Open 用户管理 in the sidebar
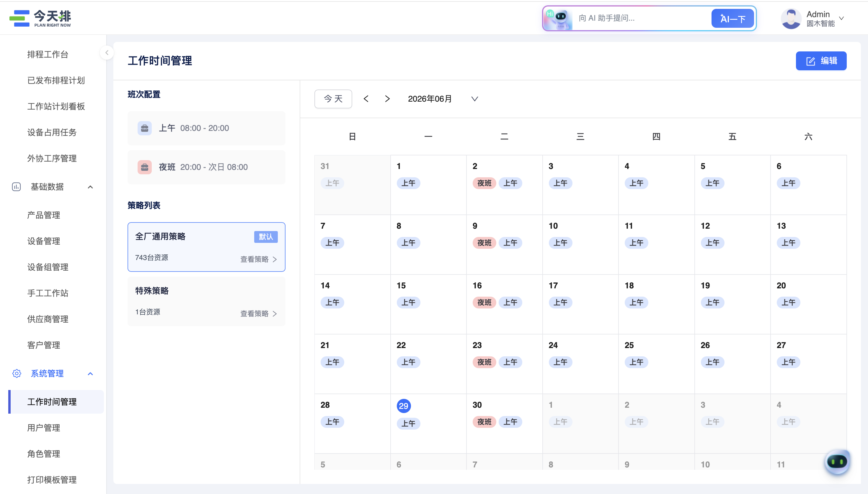Viewport: 868px width, 494px height. [44, 428]
